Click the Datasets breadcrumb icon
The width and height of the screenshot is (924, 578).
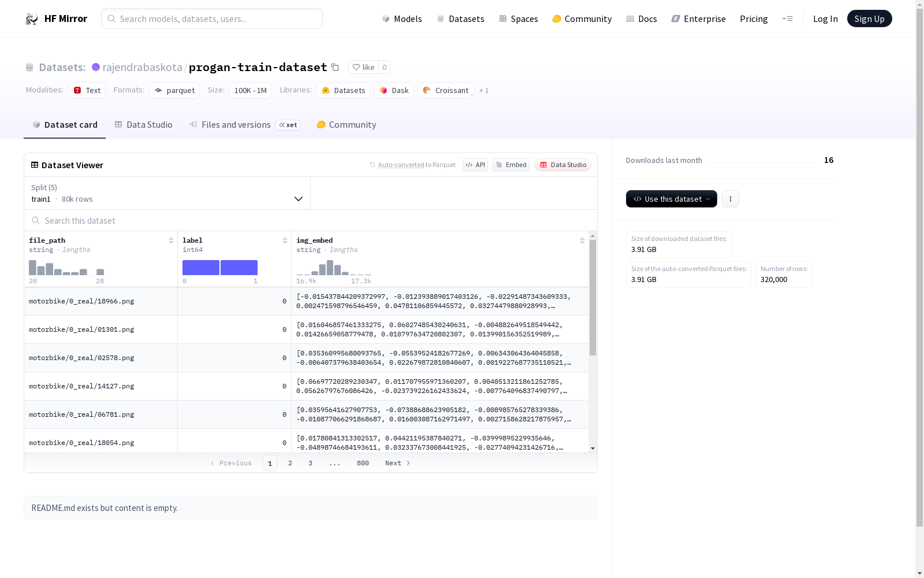coord(29,67)
